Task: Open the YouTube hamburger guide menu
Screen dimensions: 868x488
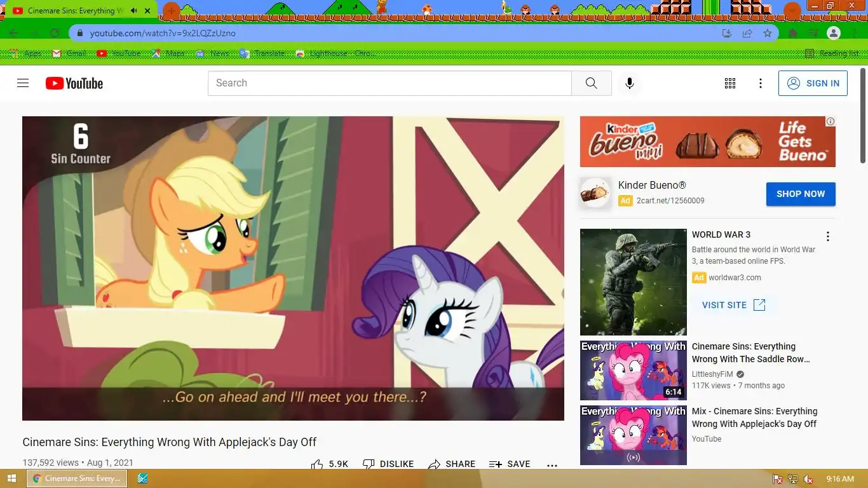Action: point(23,83)
